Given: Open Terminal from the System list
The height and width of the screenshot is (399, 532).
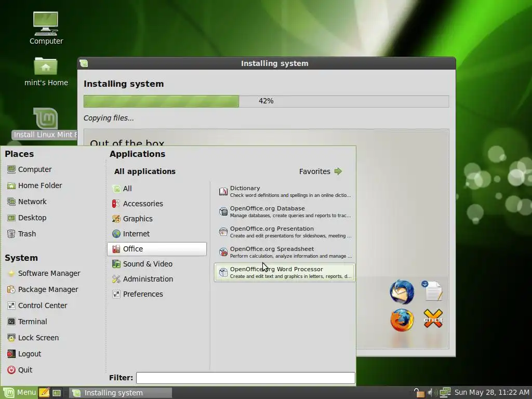Looking at the screenshot, I should pyautogui.click(x=27, y=321).
